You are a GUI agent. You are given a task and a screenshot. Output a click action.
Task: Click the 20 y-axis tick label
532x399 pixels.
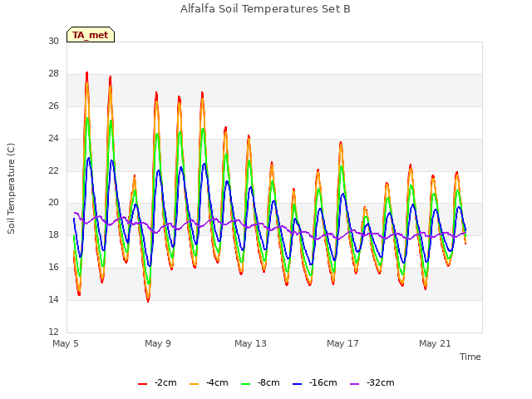[x=53, y=203]
